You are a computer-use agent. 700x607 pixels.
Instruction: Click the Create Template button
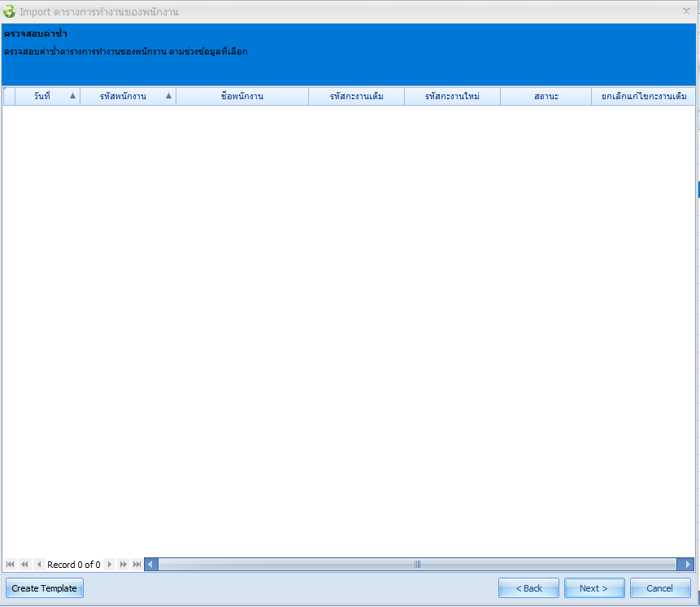click(x=44, y=588)
